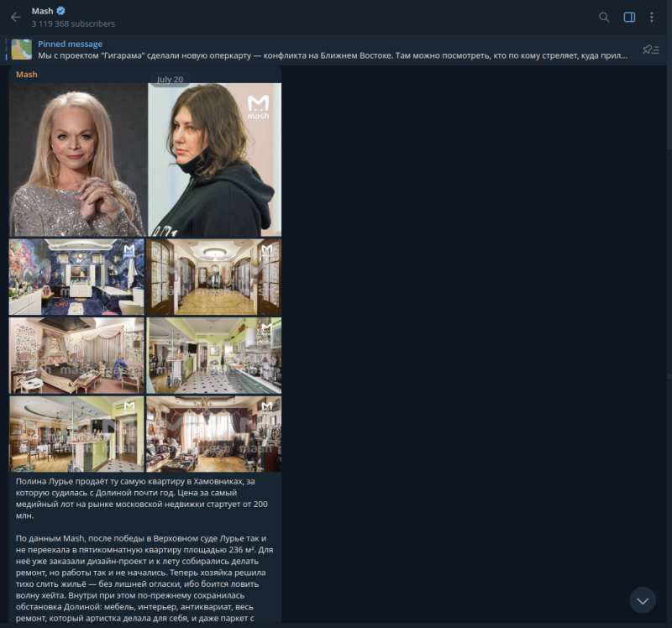This screenshot has width=672, height=628.
Task: Jump to bottom with the down-chevron button
Action: pos(643,600)
